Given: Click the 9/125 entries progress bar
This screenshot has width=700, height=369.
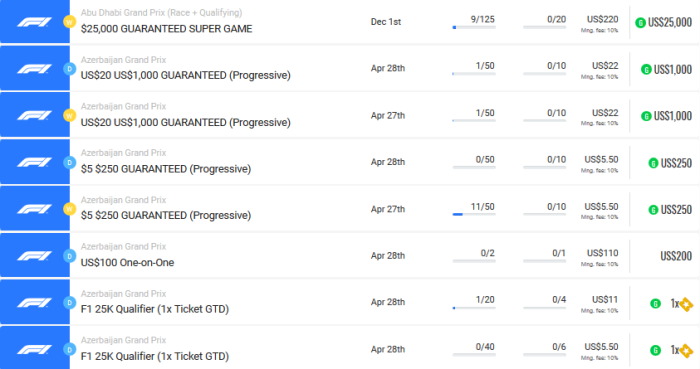Looking at the screenshot, I should [474, 28].
